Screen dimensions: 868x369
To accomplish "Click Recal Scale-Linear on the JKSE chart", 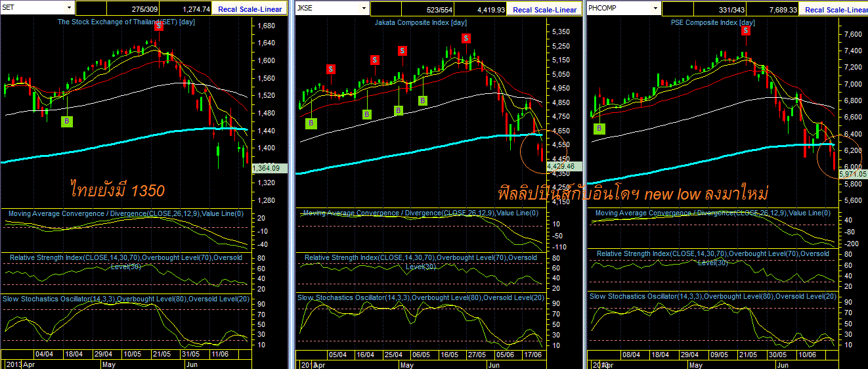I will (x=545, y=9).
